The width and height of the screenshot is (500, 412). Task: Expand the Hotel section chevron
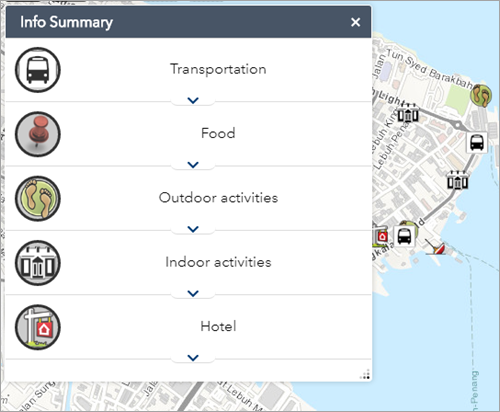pyautogui.click(x=193, y=357)
